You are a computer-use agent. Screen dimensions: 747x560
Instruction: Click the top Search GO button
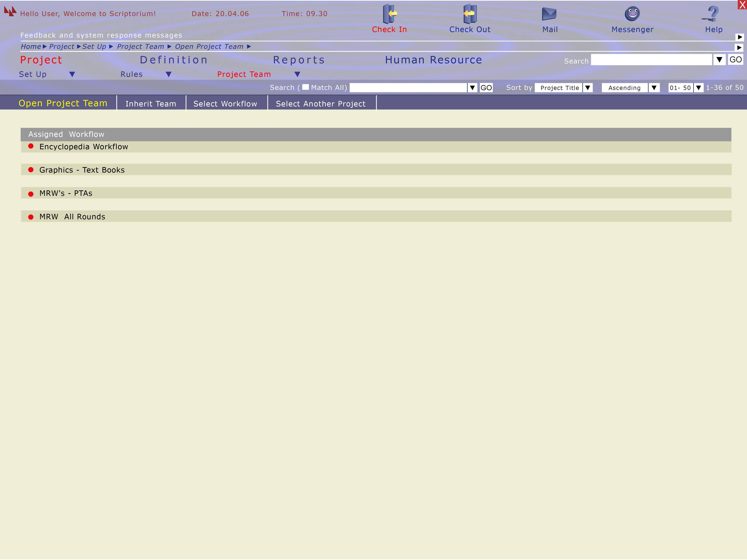coord(735,60)
